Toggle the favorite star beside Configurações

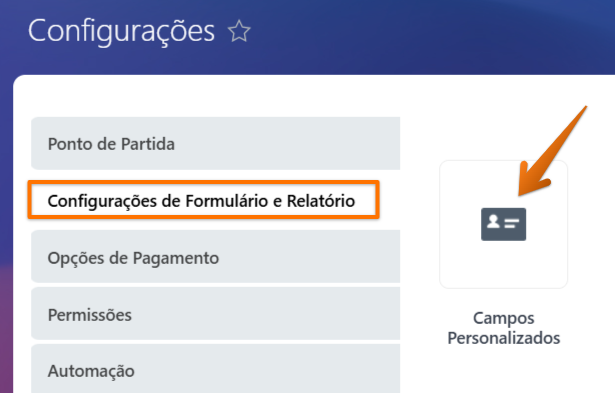click(239, 31)
